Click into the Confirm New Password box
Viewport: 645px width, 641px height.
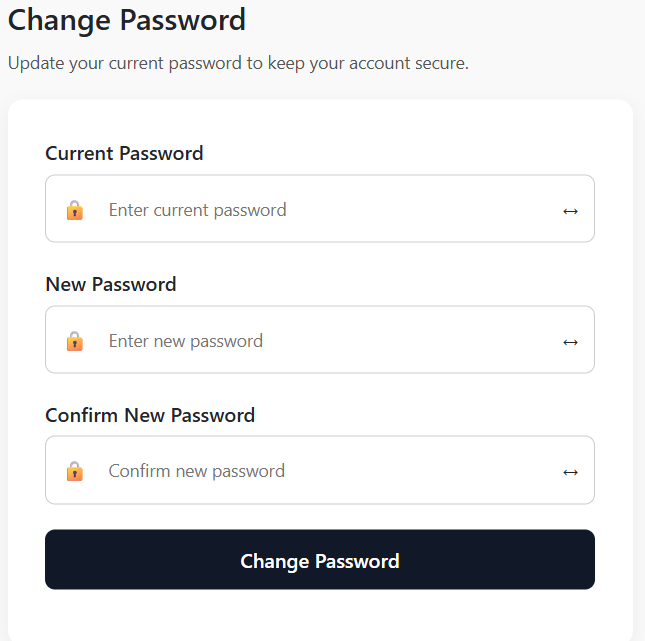[x=320, y=470]
